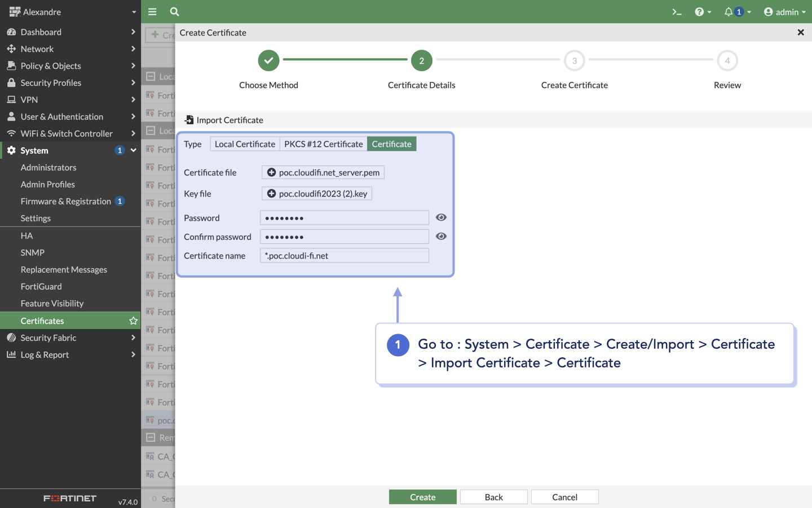The height and width of the screenshot is (508, 812).
Task: Click the hamburger menu icon
Action: tap(152, 11)
